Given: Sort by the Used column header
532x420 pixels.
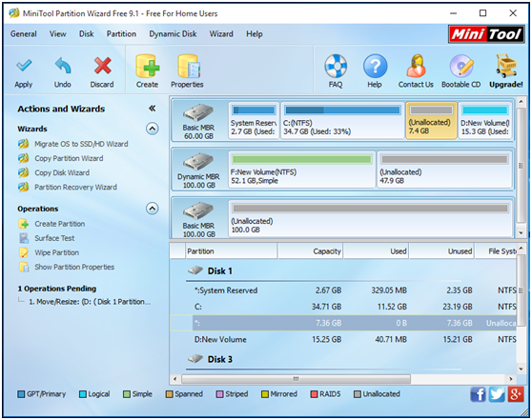Looking at the screenshot, I should coord(376,251).
